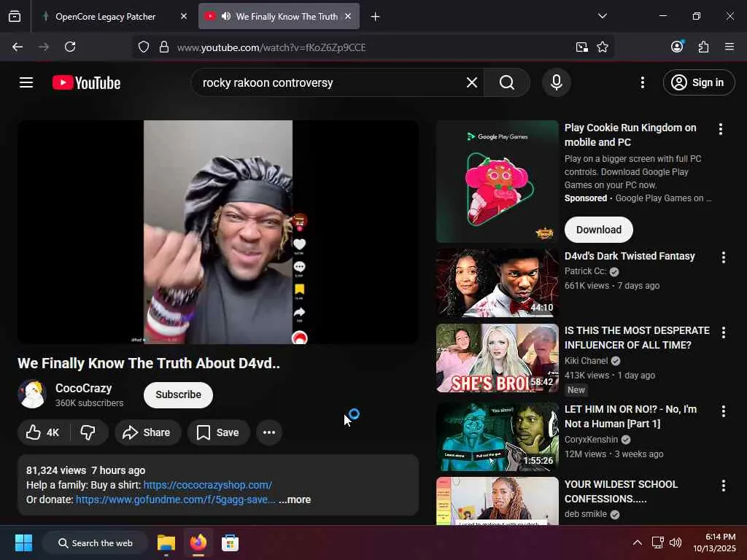Image resolution: width=747 pixels, height=560 pixels.
Task: View site security padlock info
Action: pos(164,47)
